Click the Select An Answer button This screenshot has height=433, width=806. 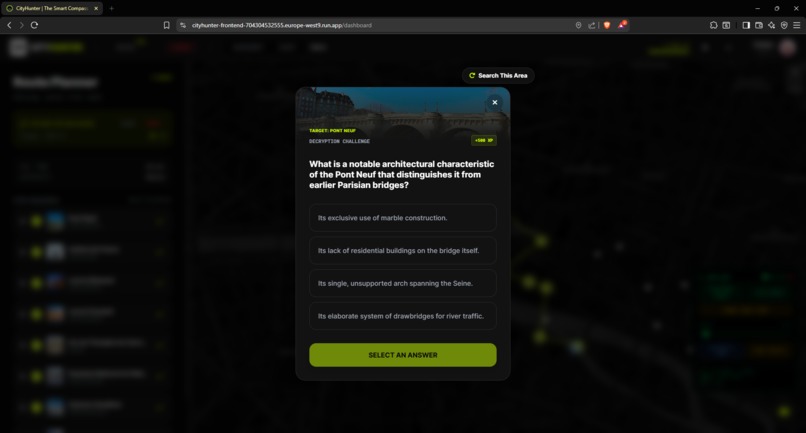[x=402, y=355]
